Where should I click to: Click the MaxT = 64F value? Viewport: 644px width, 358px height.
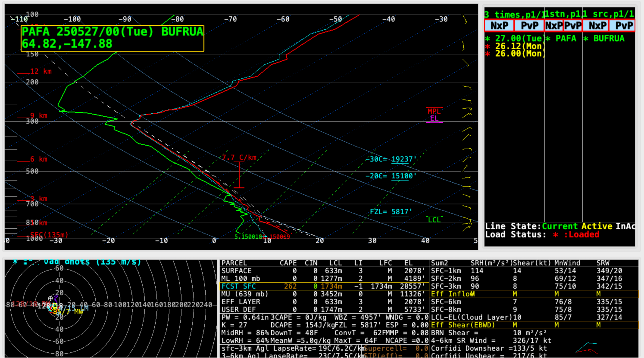tap(356, 341)
